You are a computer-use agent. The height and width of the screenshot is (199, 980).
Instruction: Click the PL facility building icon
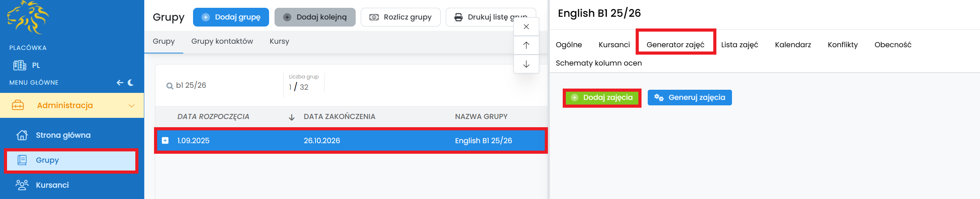19,65
